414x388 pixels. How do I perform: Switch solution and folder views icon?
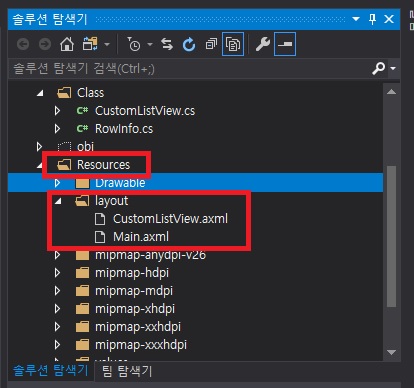90,44
